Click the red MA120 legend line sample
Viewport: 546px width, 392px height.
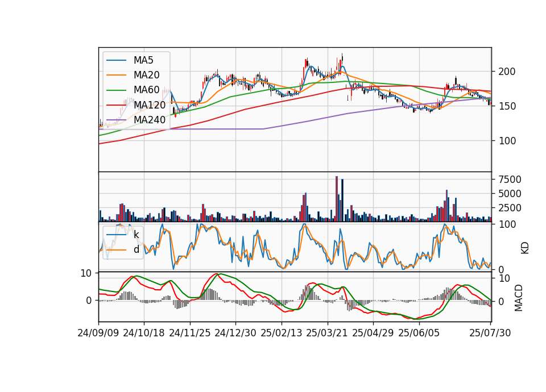[116, 105]
